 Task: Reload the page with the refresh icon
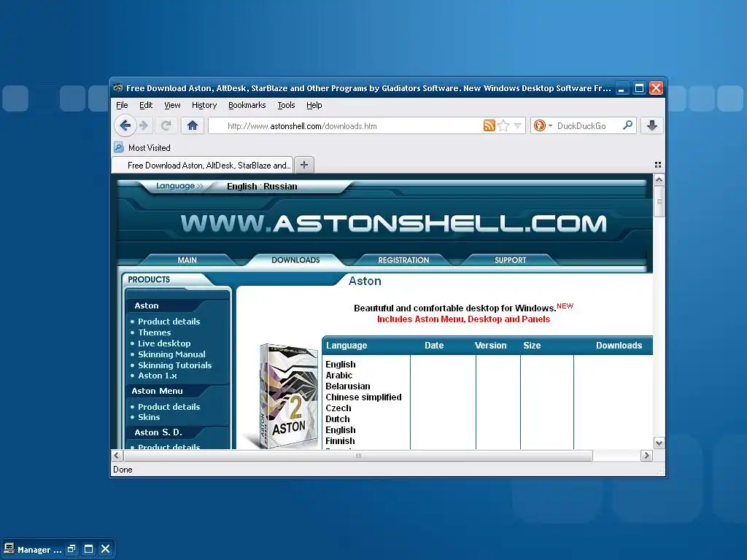166,125
